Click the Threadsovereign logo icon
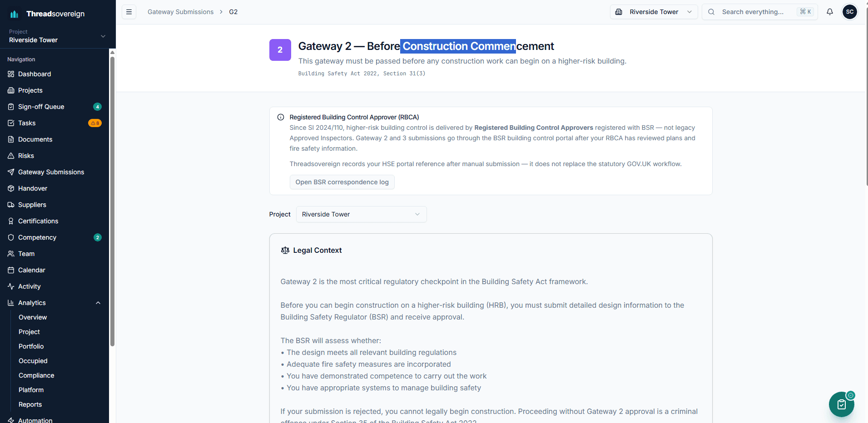The height and width of the screenshot is (423, 868). pyautogui.click(x=14, y=14)
